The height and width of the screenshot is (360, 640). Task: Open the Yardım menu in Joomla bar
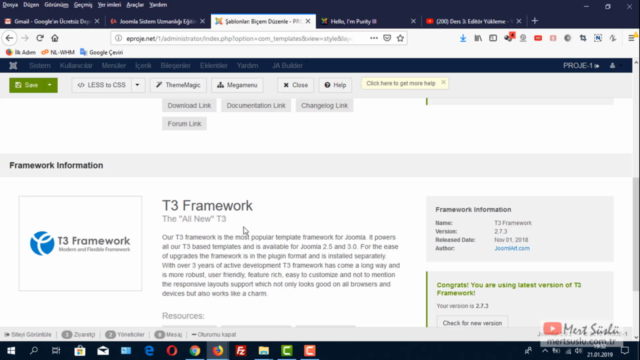coord(247,65)
